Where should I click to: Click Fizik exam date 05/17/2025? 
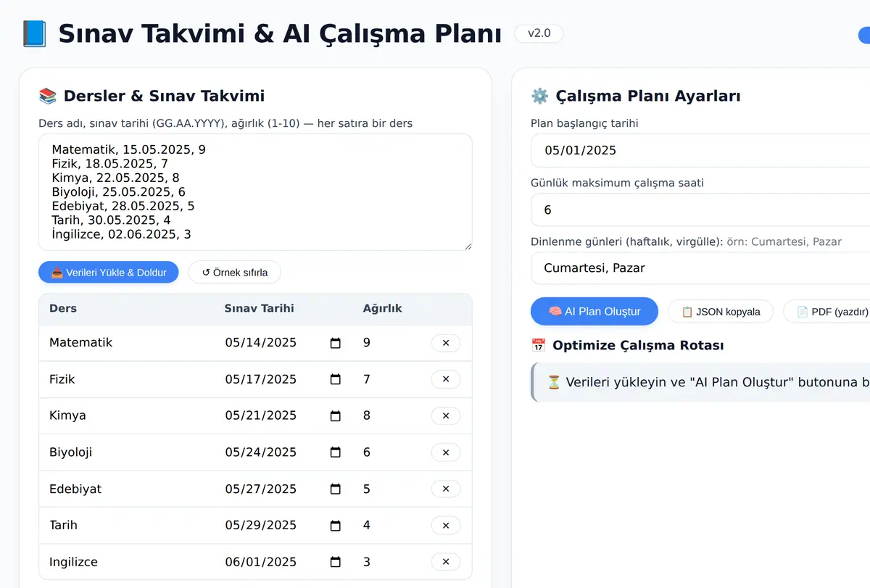point(261,379)
